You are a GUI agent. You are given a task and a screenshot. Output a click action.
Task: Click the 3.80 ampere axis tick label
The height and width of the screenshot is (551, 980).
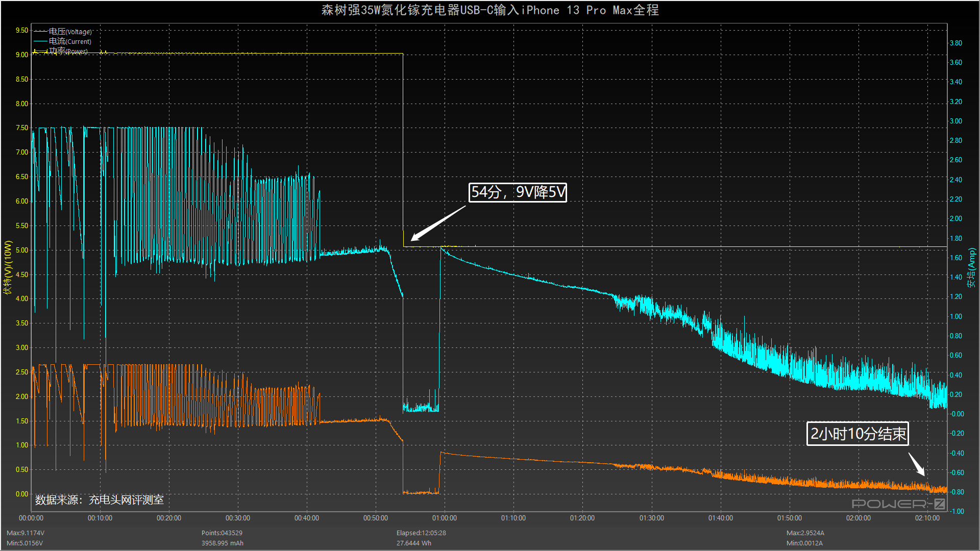(956, 43)
